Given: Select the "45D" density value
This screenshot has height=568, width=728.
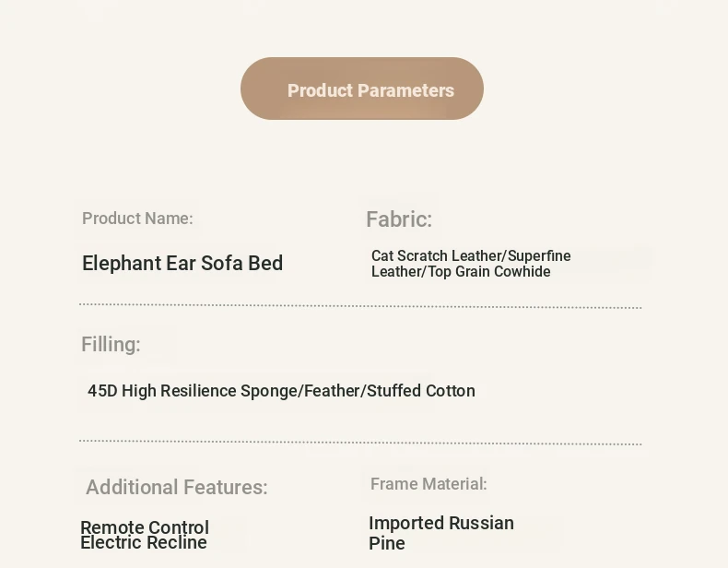Looking at the screenshot, I should click(102, 391).
